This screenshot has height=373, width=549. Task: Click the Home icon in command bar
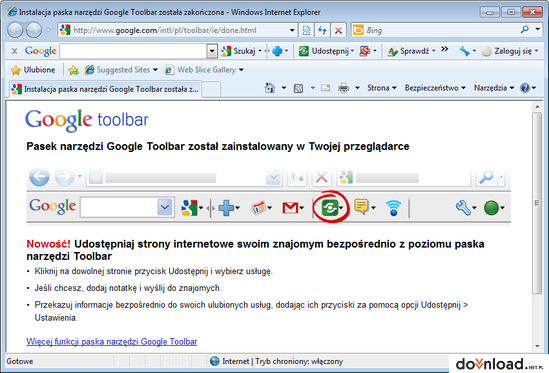270,88
